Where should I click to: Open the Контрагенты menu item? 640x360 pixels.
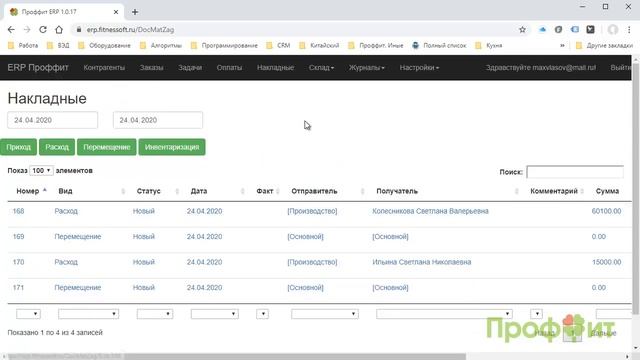(104, 68)
